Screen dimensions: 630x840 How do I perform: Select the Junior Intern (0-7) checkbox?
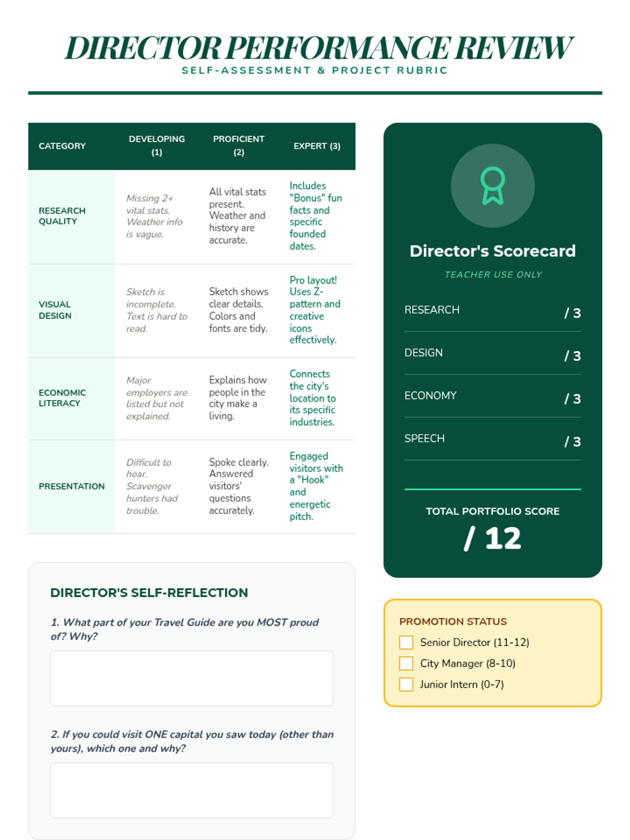[406, 684]
